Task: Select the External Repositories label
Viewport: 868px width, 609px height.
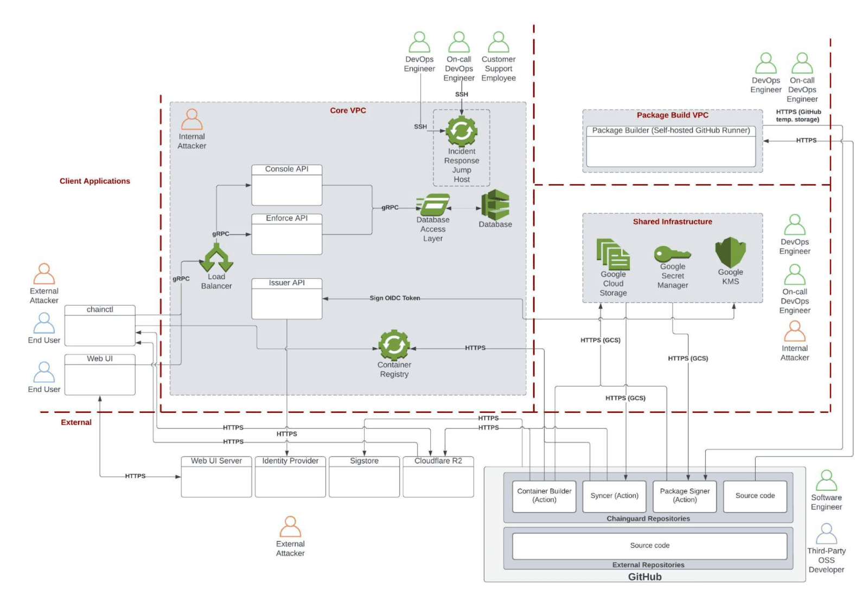Action: pos(648,565)
